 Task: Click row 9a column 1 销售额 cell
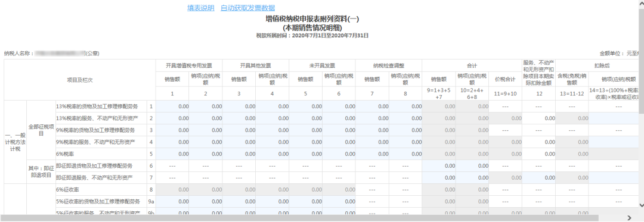tap(172, 202)
